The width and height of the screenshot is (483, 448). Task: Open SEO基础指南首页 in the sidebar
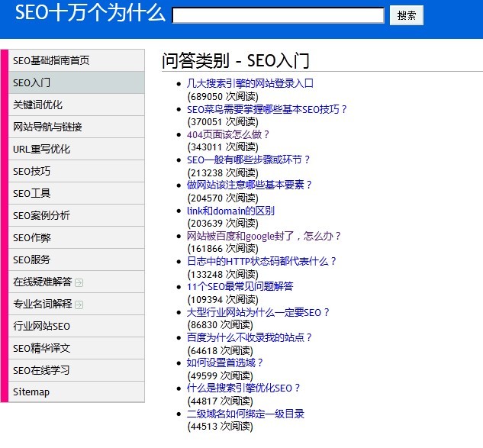(x=76, y=60)
